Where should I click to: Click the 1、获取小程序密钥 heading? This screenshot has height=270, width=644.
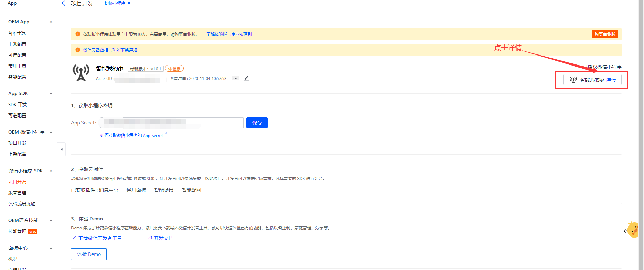[92, 106]
